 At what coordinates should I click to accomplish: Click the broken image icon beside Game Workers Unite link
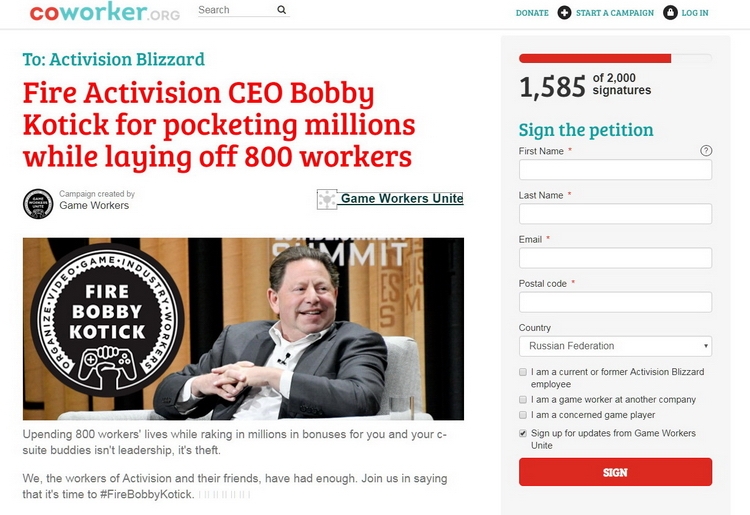click(327, 199)
